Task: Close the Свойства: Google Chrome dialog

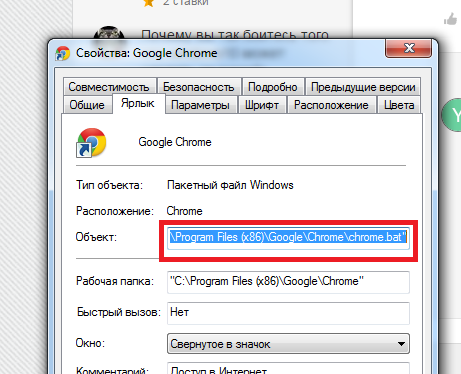Action: click(x=409, y=48)
